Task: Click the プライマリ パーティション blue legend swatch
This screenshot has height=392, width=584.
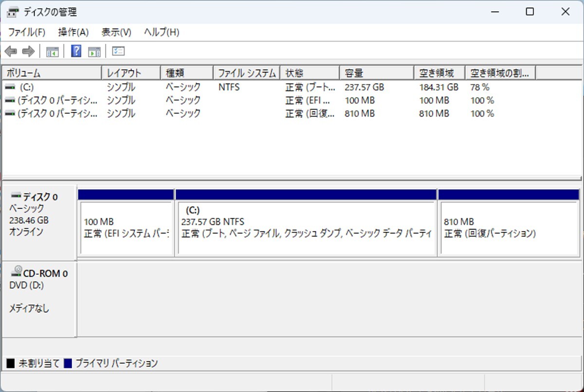Action: tap(67, 363)
